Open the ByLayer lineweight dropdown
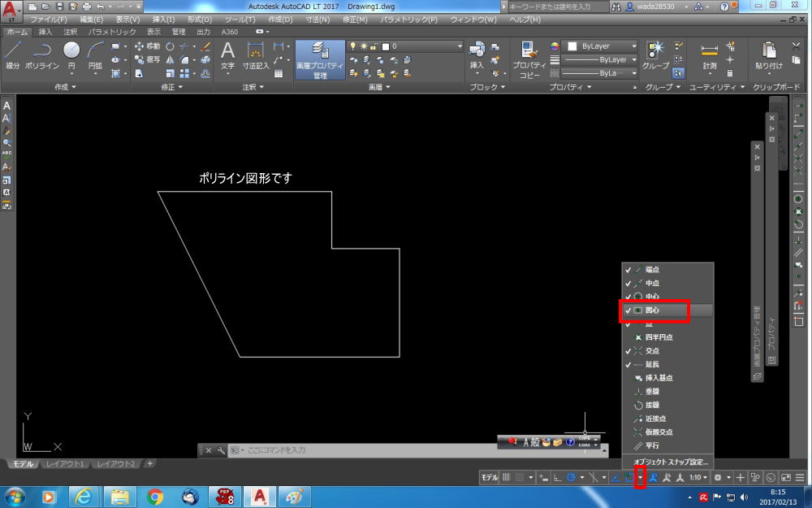Screen dimensions: 812x508 600,59
